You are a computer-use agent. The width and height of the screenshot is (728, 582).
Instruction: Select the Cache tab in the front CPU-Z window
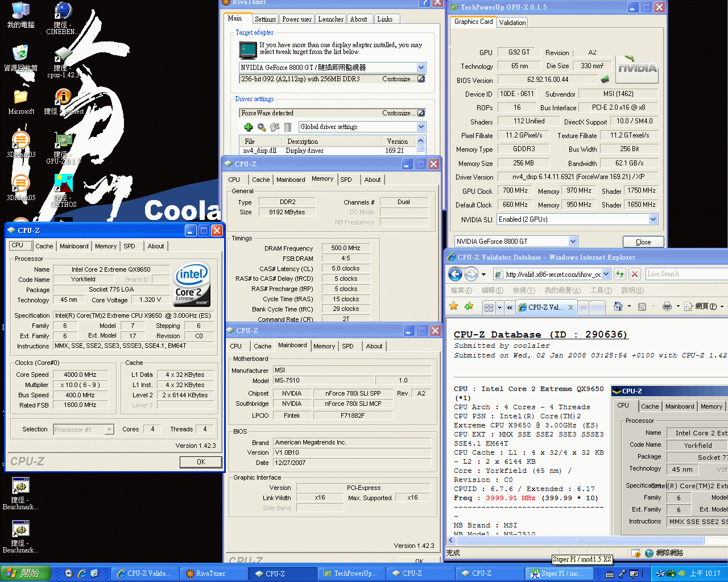tap(44, 246)
